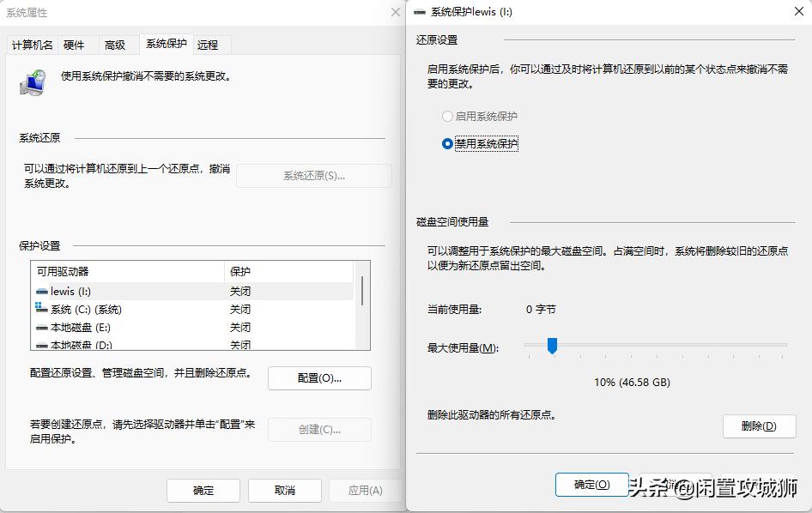Click the 系统 (C:) drive icon

(x=42, y=310)
